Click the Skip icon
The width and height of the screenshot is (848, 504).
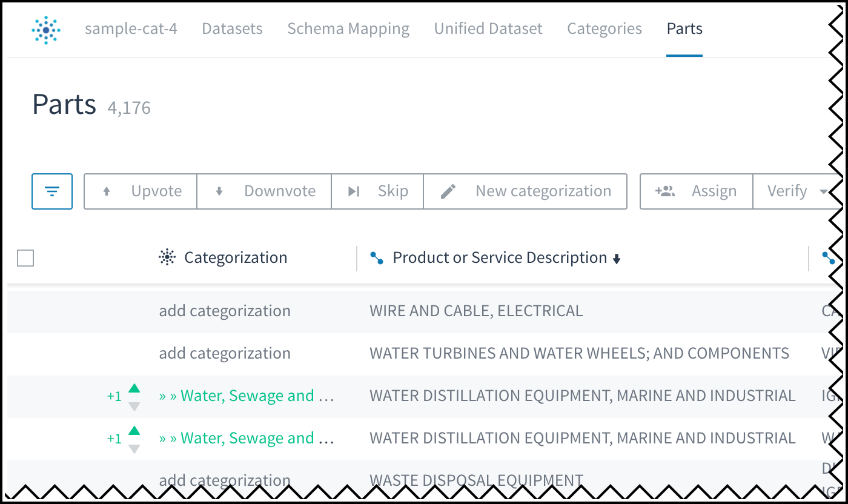pos(354,191)
